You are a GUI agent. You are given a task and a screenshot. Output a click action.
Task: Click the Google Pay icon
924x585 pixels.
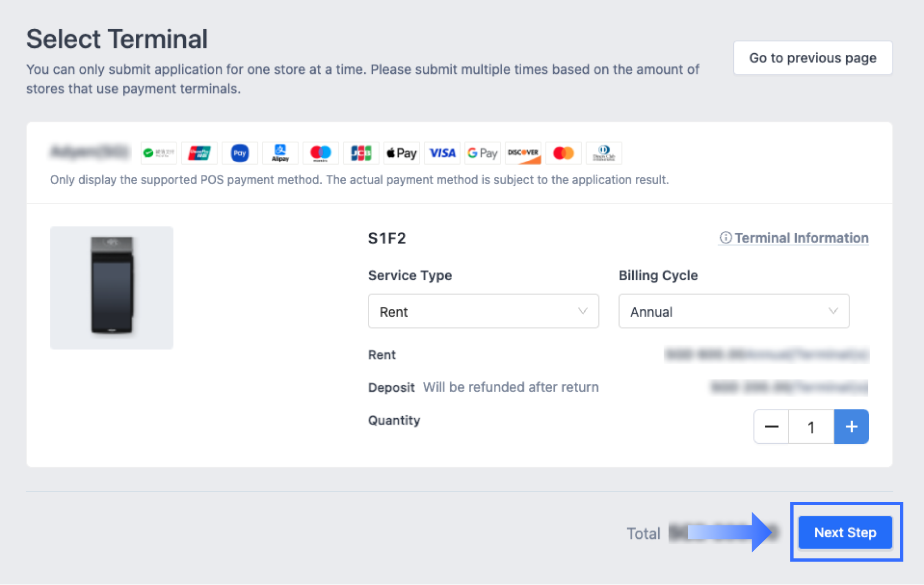(x=483, y=153)
